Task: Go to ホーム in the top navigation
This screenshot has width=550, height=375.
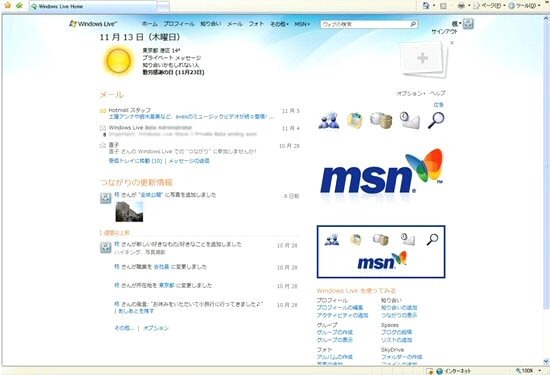Action: coord(150,24)
